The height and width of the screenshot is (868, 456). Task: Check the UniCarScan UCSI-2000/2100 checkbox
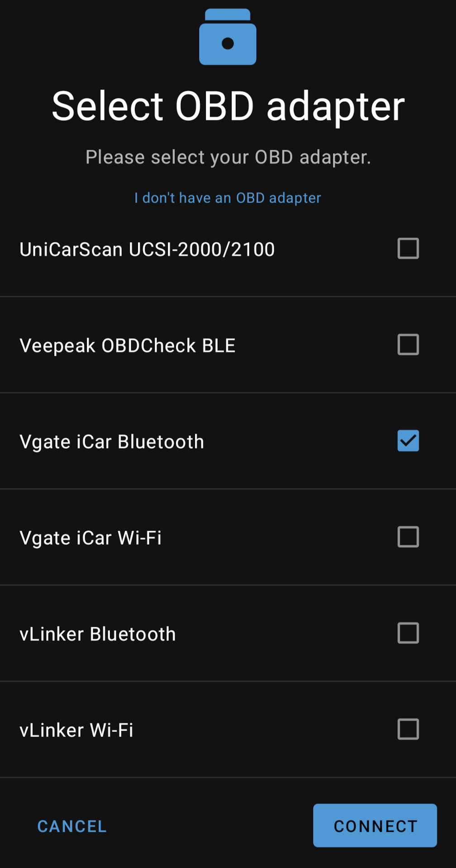click(x=408, y=248)
